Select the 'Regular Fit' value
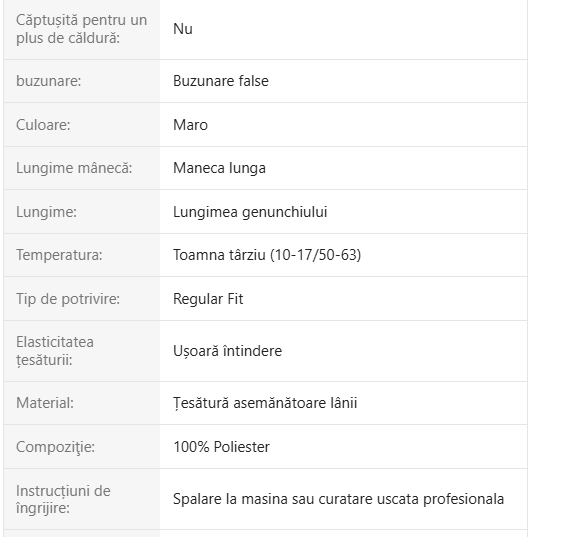The height and width of the screenshot is (537, 573). coord(208,299)
